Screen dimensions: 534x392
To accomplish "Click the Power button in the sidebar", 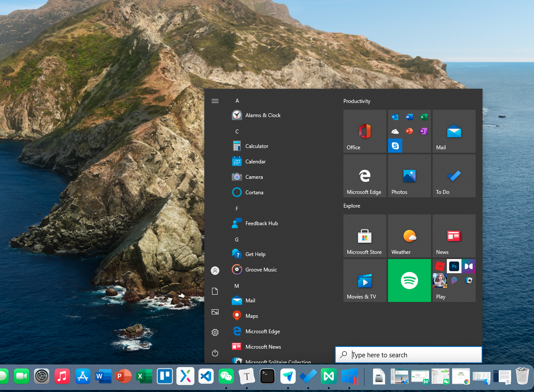I will (x=215, y=353).
